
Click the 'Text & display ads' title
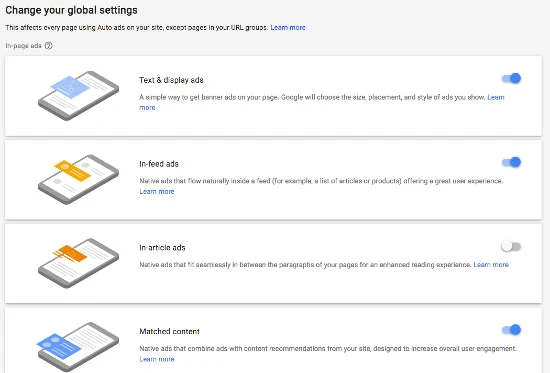pos(171,80)
